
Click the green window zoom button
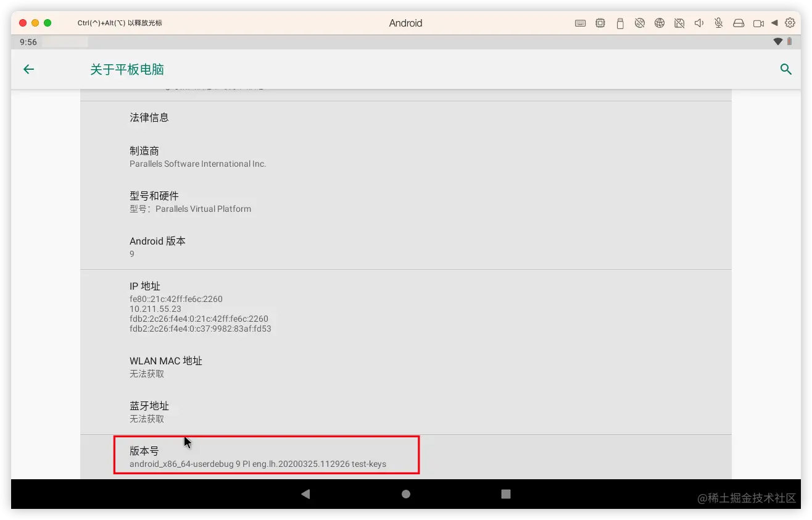coord(48,23)
